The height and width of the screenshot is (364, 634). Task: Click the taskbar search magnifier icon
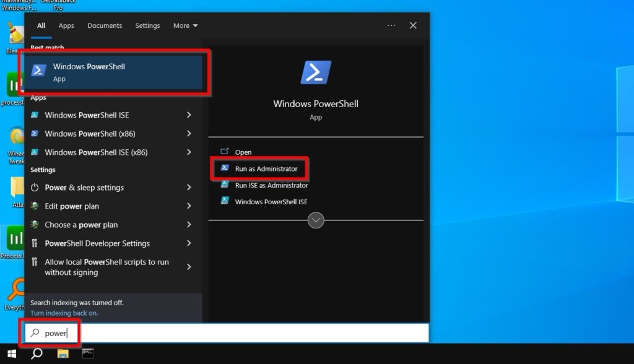[36, 354]
